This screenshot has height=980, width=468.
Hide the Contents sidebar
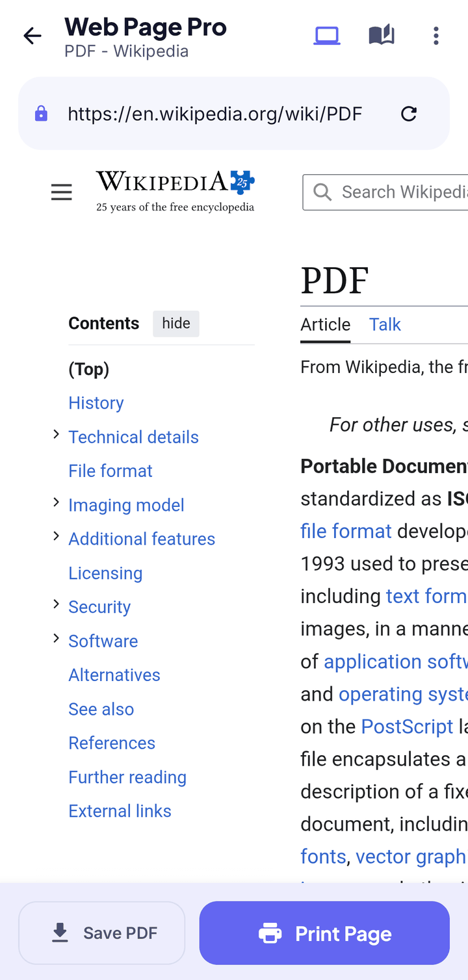click(x=176, y=324)
